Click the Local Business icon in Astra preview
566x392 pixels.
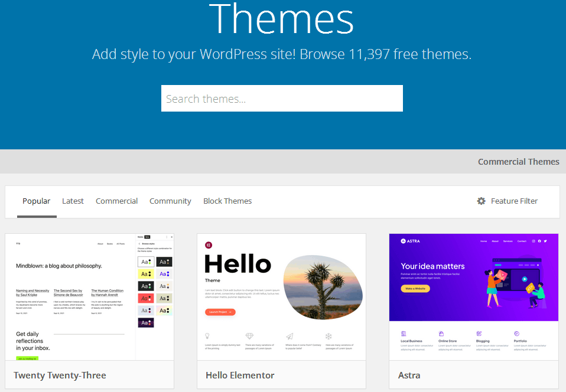point(404,334)
